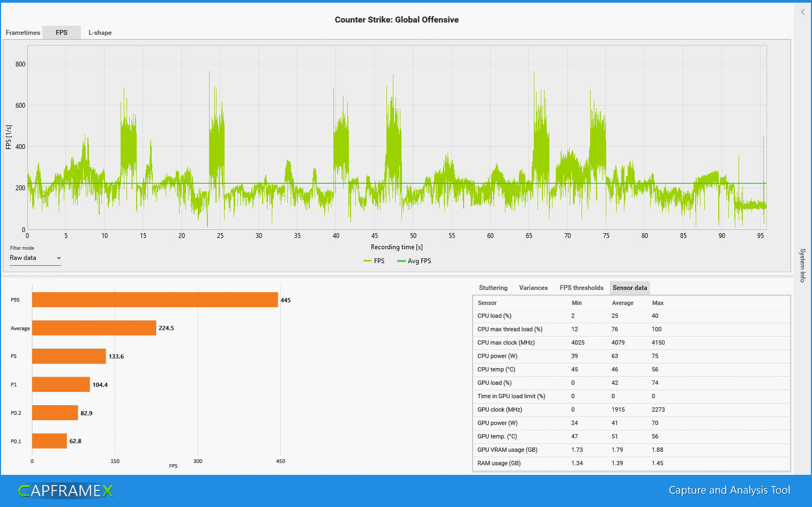
Task: Switch to the Variances tab
Action: 533,288
